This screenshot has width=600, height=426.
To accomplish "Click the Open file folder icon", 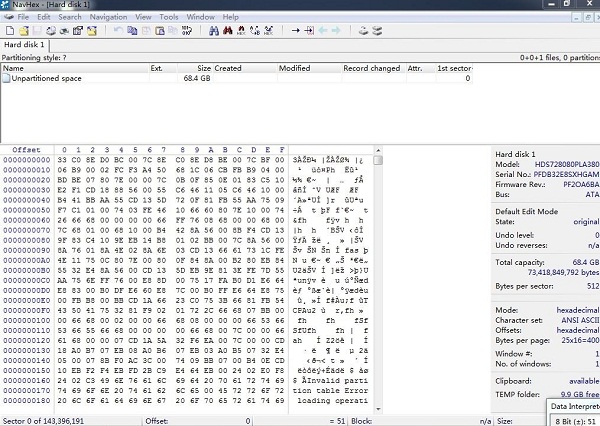I will [x=24, y=31].
